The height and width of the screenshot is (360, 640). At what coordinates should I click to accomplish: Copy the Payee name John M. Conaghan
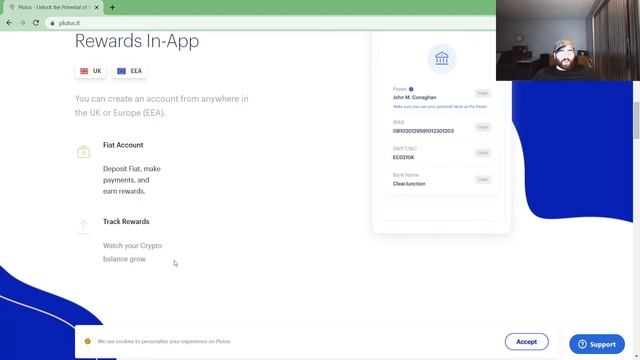pos(482,93)
